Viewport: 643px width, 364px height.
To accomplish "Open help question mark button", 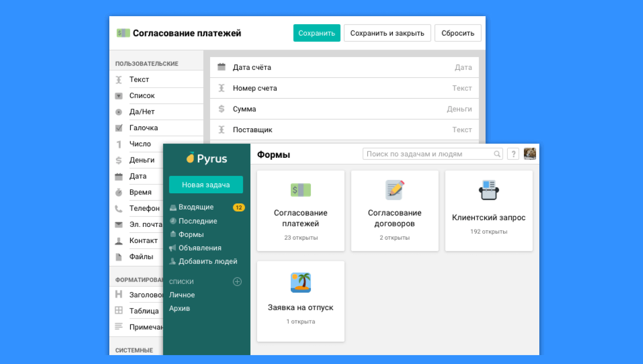I will coord(513,154).
